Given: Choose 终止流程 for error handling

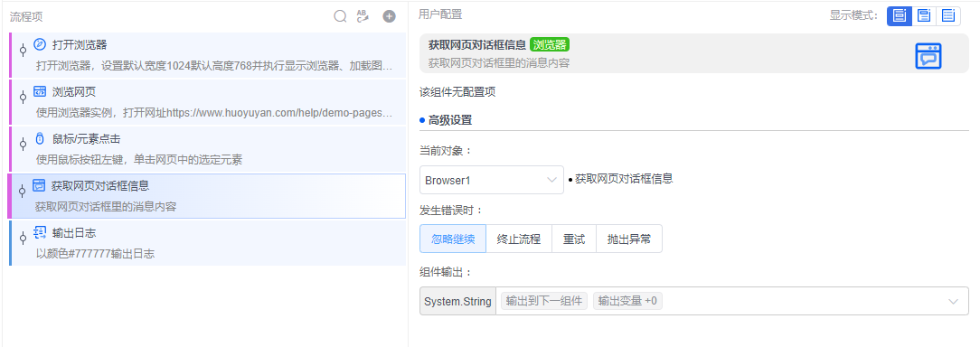Looking at the screenshot, I should 519,239.
